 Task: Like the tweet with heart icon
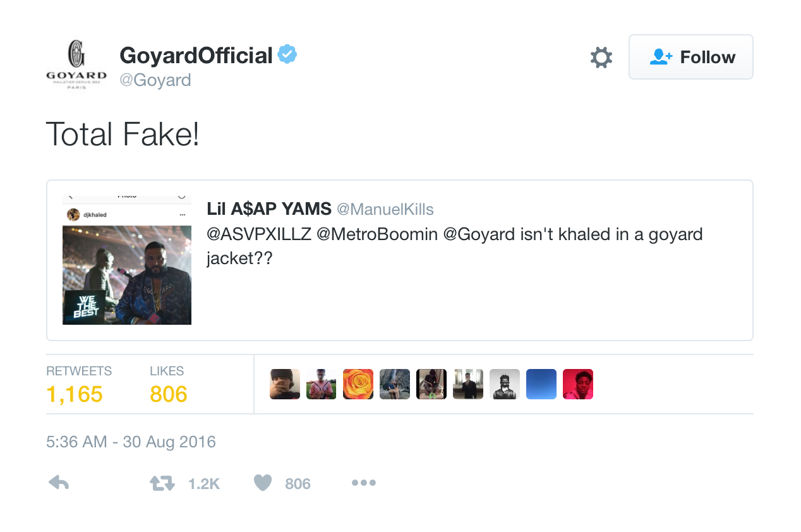263,483
